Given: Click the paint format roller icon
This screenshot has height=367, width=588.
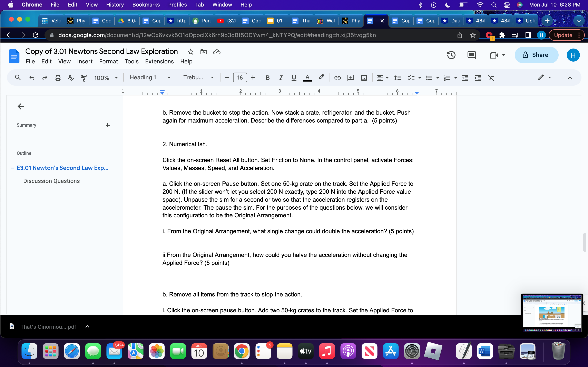Looking at the screenshot, I should click(x=84, y=78).
